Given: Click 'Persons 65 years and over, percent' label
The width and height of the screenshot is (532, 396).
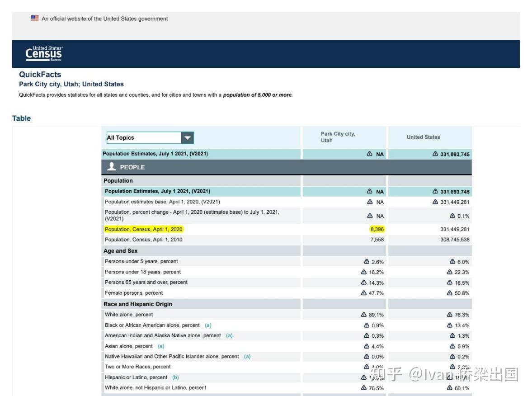Looking at the screenshot, I should [146, 283].
